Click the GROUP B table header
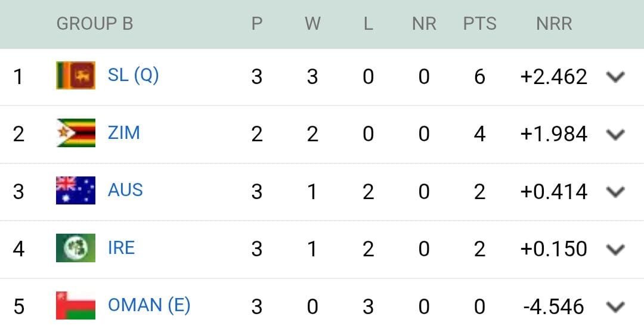The width and height of the screenshot is (644, 335). (95, 24)
